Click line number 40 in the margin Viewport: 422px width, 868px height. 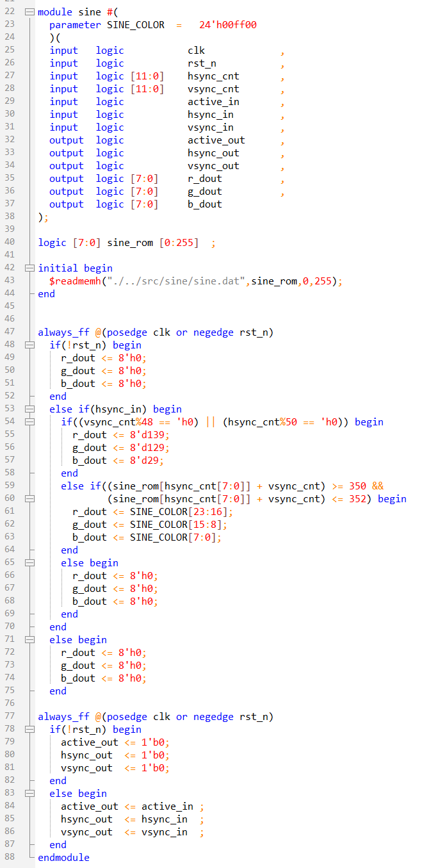pos(9,242)
